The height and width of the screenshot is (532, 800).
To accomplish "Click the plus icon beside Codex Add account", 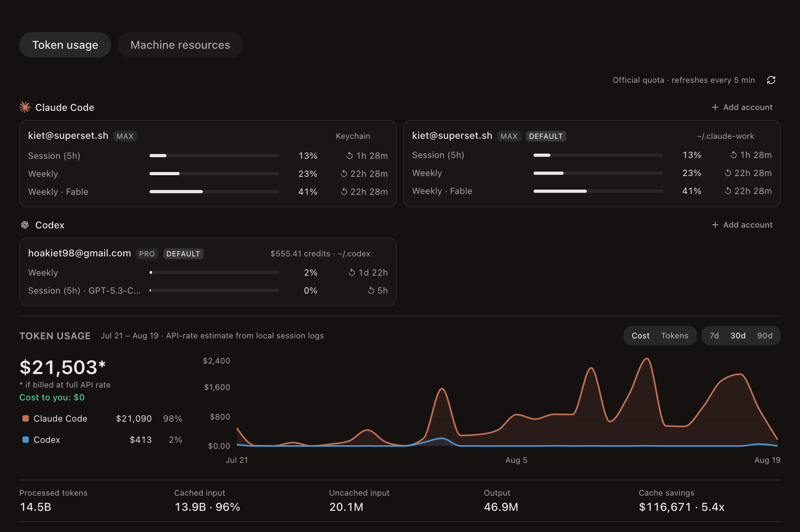I will (x=715, y=225).
